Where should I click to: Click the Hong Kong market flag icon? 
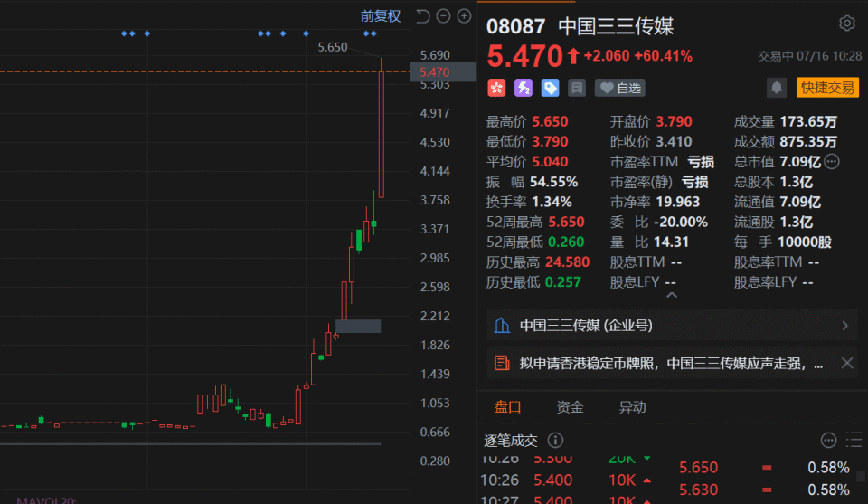(496, 88)
